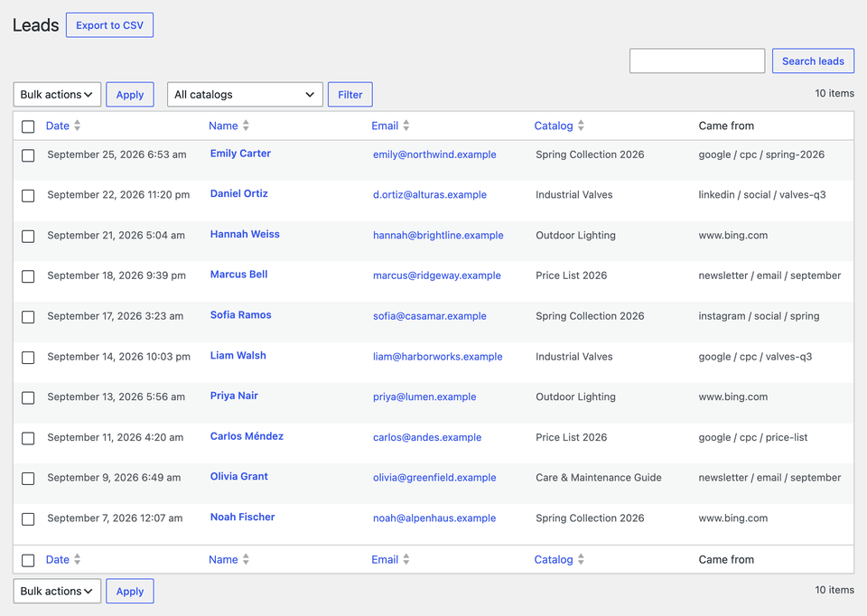Click email marcus@ridgeway.example
The image size is (867, 616).
pyautogui.click(x=437, y=275)
